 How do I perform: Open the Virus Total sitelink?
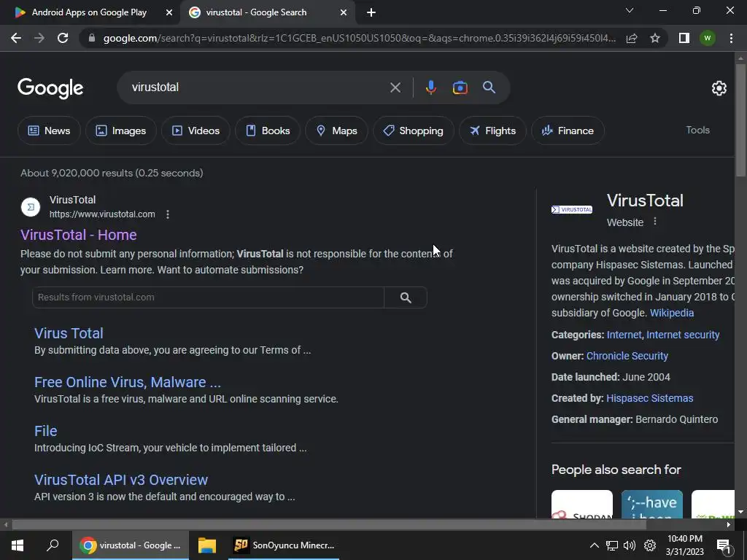[x=69, y=333]
